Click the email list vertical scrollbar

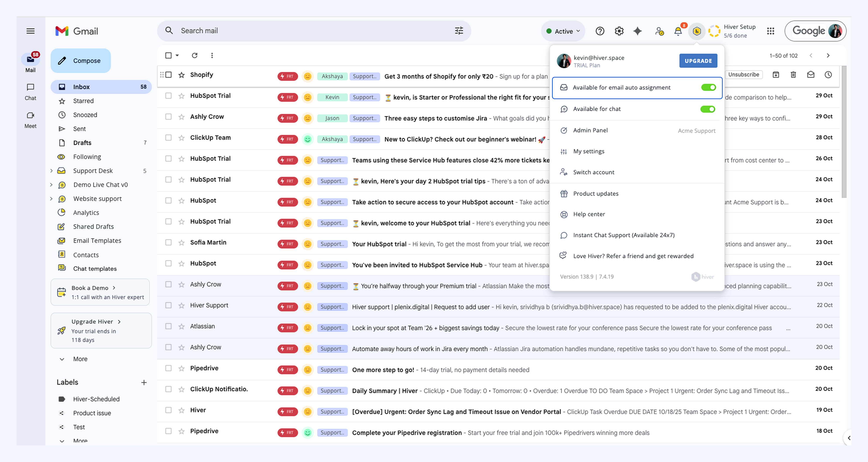(844, 131)
